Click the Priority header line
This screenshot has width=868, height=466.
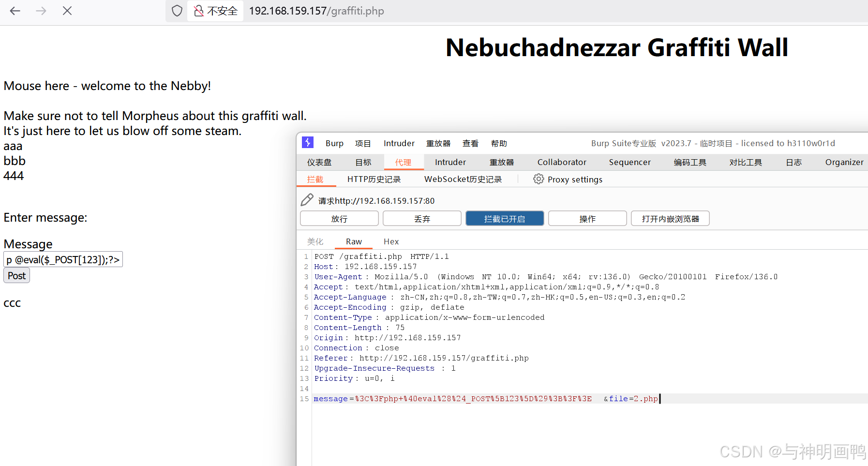click(354, 378)
